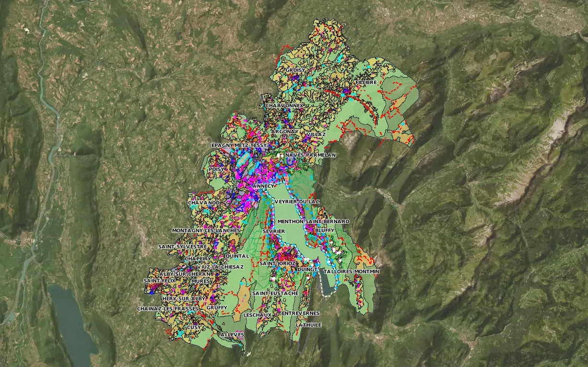This screenshot has height=367, width=588.
Task: Select the MONTAGNY-LES-LANCHES label
Action: click(206, 231)
